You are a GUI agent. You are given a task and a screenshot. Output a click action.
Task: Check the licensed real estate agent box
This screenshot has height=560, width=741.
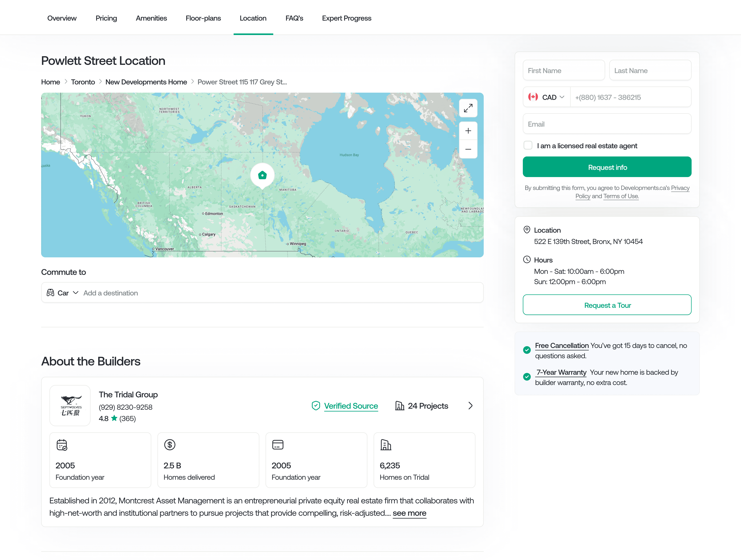[528, 145]
